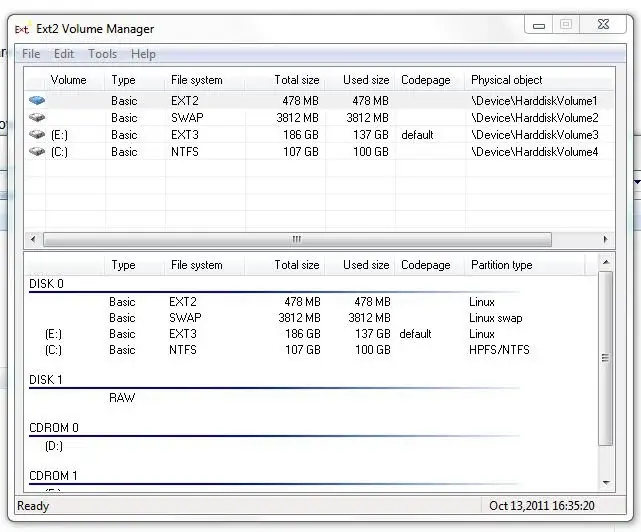Screen dimensions: 641x532
Task: Click (E:) volume label in top list
Action: tap(59, 135)
